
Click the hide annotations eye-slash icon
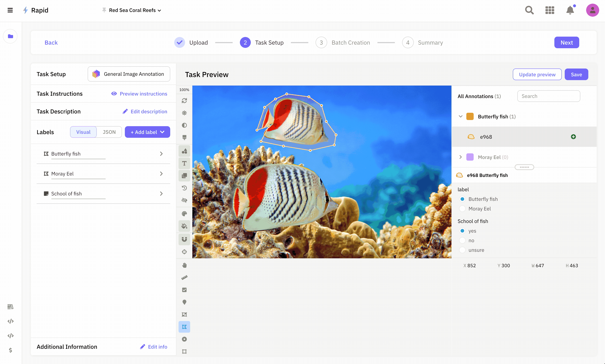tap(184, 200)
